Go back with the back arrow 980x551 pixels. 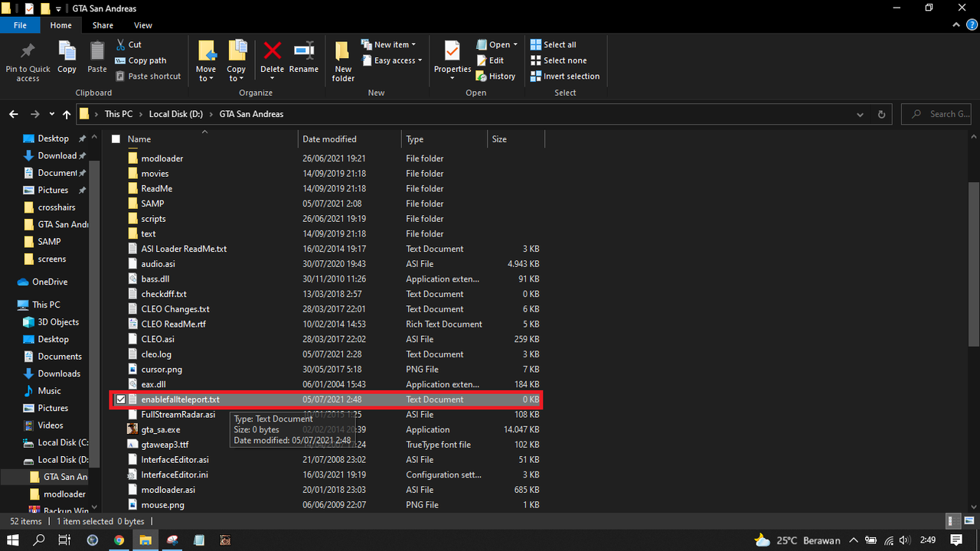[14, 114]
